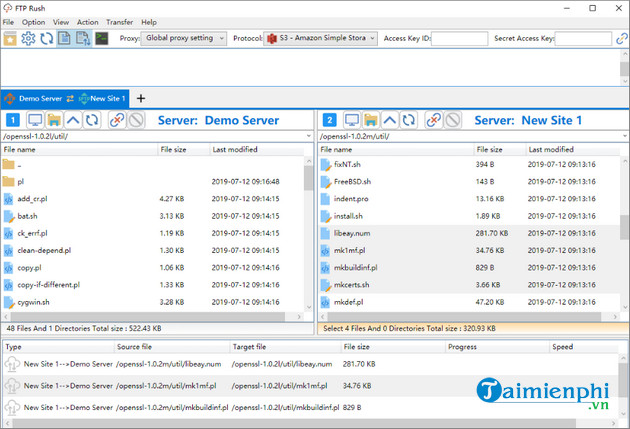Add a new tab with the plus button

tap(141, 99)
